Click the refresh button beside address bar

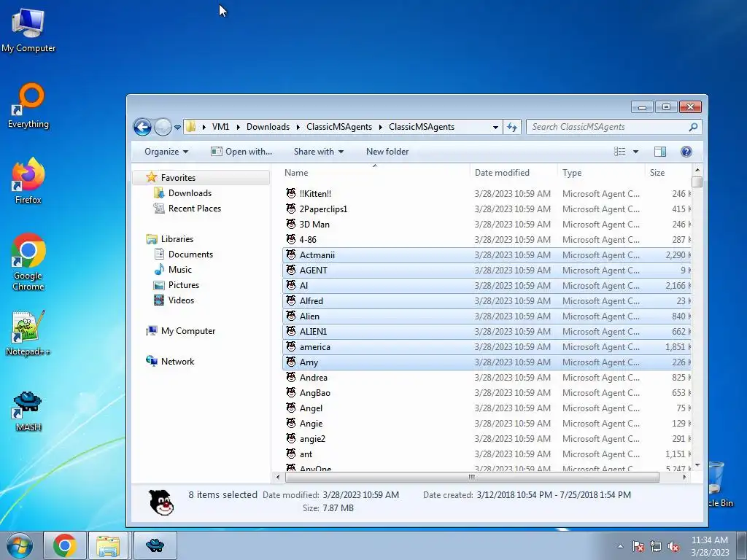(512, 127)
